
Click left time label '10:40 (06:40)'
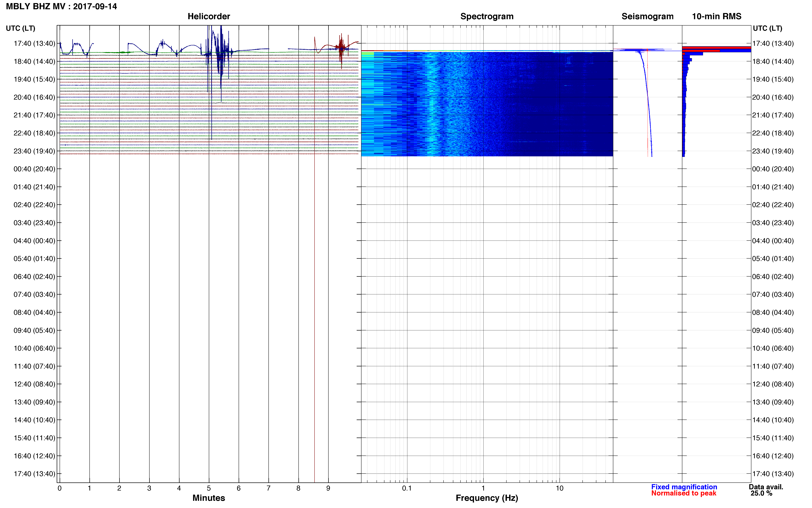pos(34,348)
